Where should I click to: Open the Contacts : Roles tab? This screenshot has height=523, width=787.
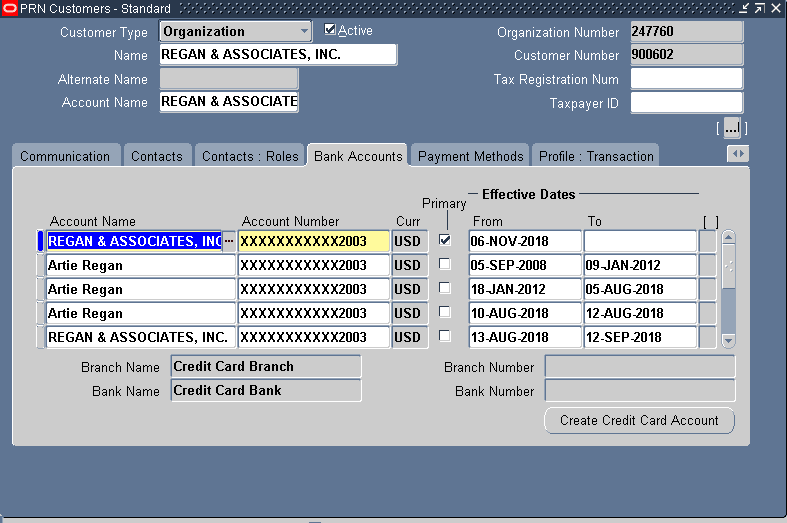pyautogui.click(x=250, y=156)
